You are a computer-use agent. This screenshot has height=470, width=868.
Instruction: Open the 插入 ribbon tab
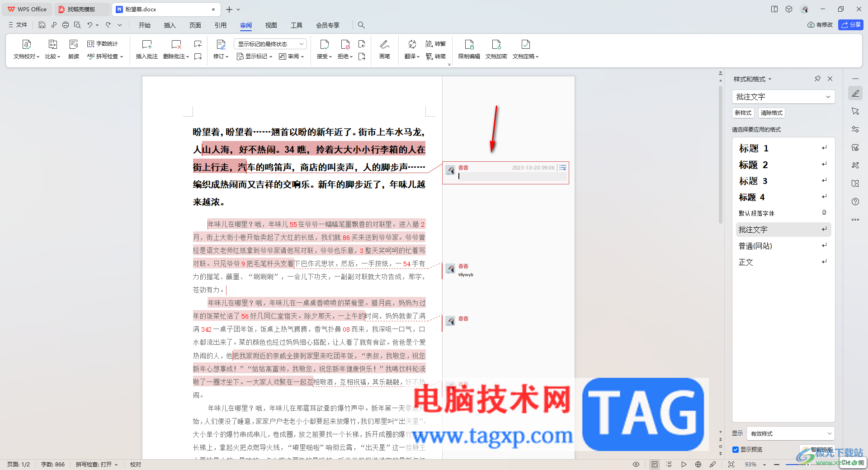coord(170,25)
